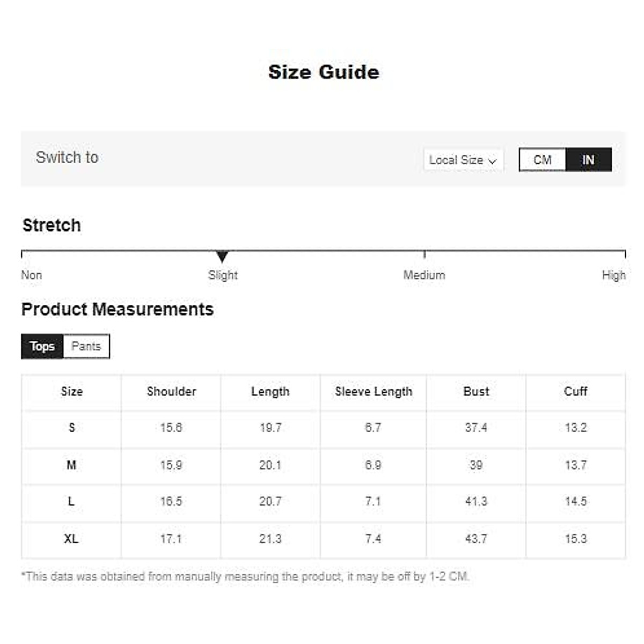The width and height of the screenshot is (644, 644).
Task: Select the size M row label
Action: [71, 465]
